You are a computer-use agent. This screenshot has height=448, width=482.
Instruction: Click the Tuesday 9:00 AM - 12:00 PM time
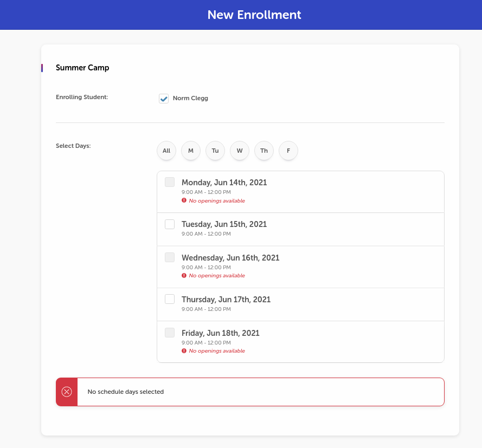tap(206, 233)
